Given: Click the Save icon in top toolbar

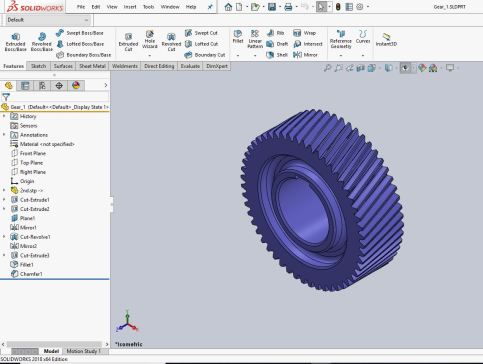Looking at the screenshot, I should [272, 7].
